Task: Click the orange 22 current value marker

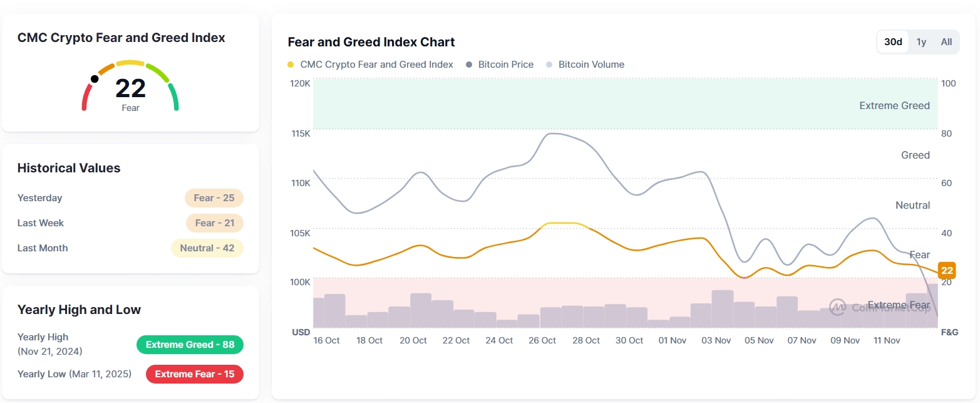Action: tap(947, 271)
